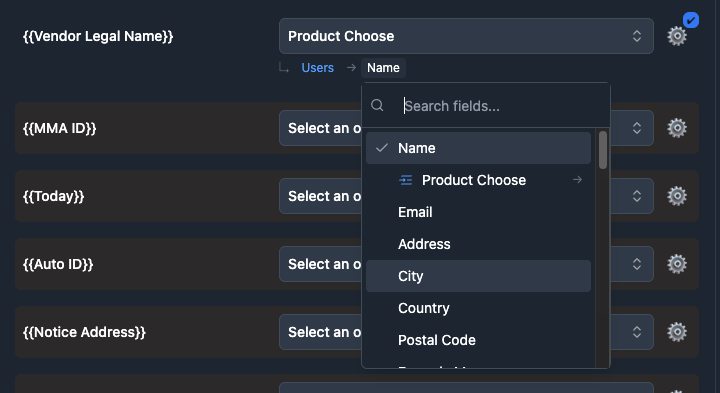Click the up-down chevron of the Notice Address dropdown

point(636,332)
